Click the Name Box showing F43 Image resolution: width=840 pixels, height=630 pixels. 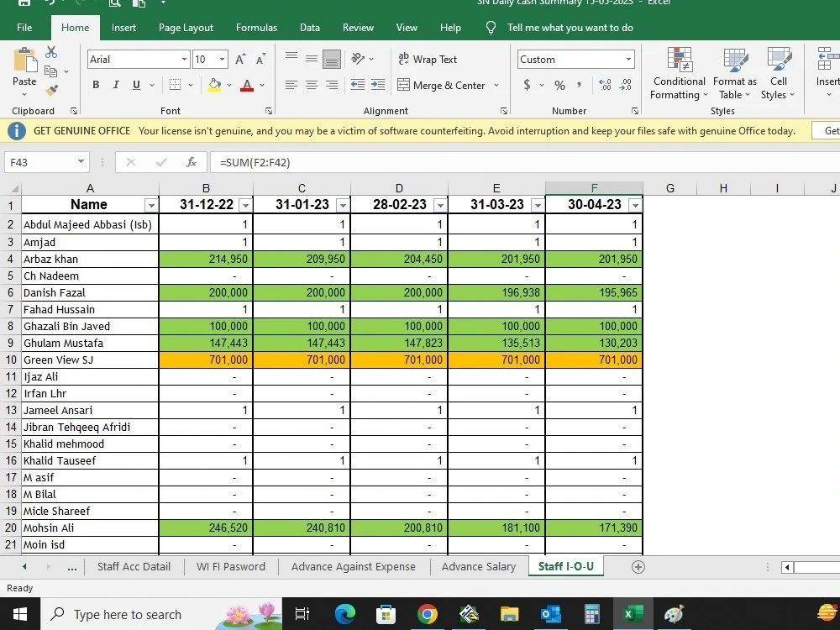click(x=40, y=161)
